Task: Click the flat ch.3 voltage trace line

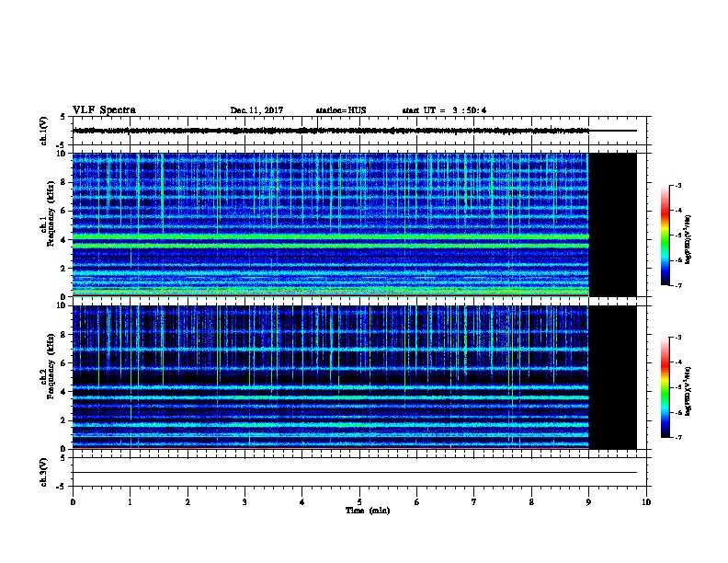Action: click(x=355, y=473)
